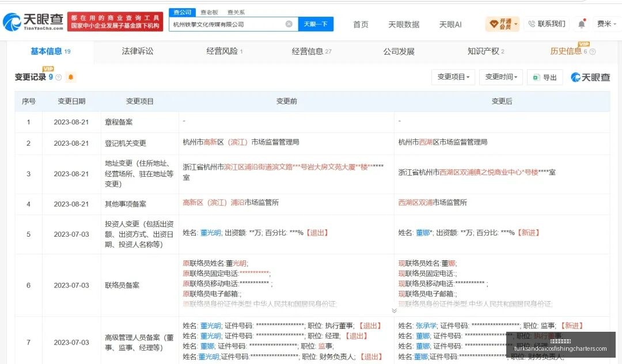Screen dimensions: 622x364
Task: Click the 序号 column header
Action: tap(29, 101)
